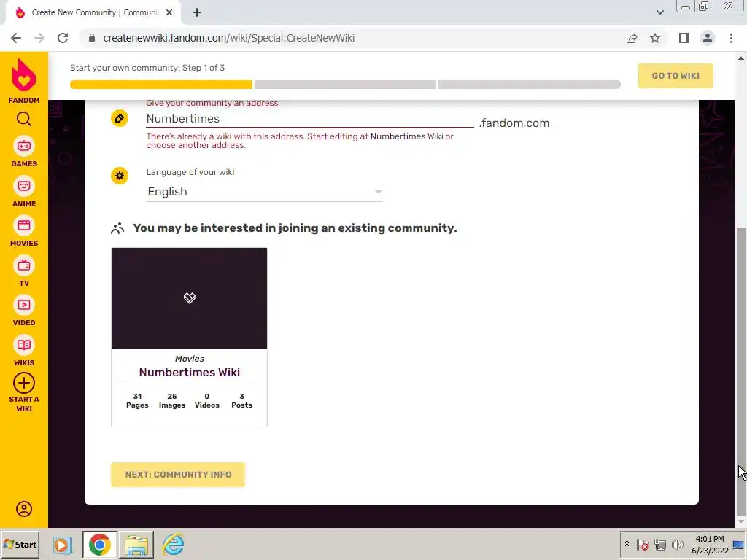Click the Action Center flag icon
This screenshot has width=747, height=560.
click(x=643, y=544)
